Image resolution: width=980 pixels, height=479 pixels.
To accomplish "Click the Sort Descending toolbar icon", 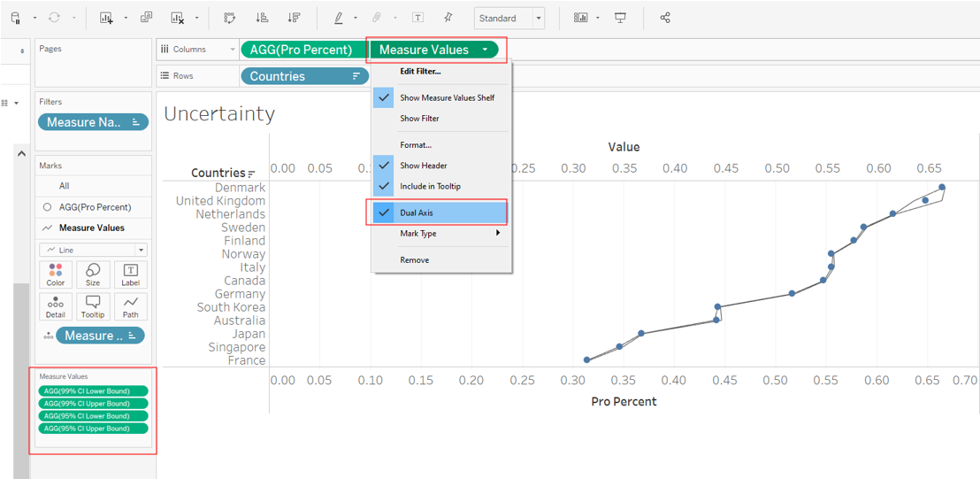I will pyautogui.click(x=294, y=18).
